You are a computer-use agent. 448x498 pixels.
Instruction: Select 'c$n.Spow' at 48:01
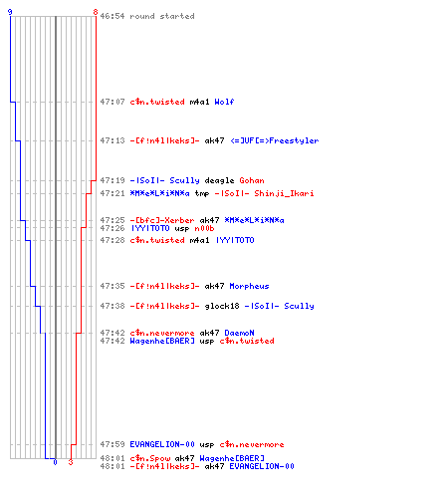150,458
